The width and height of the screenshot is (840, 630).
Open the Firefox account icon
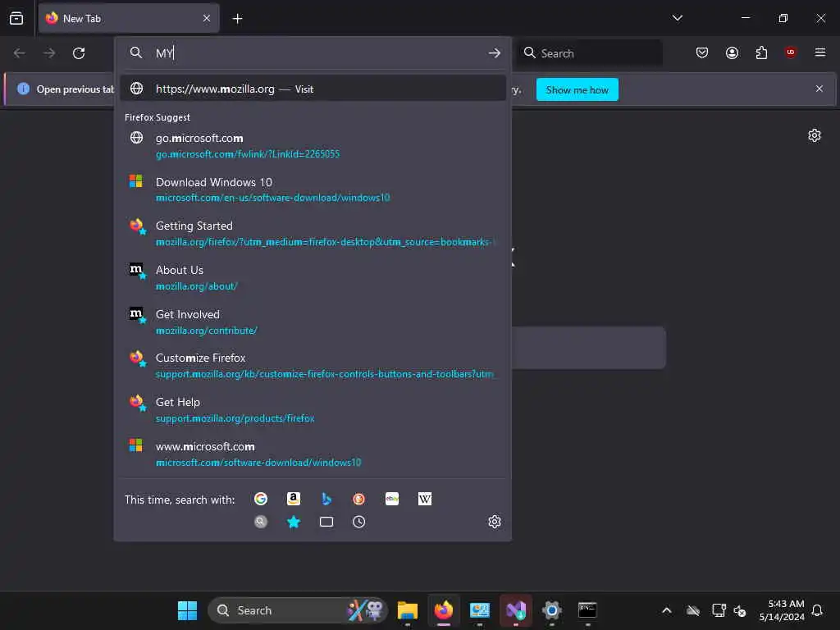(732, 52)
